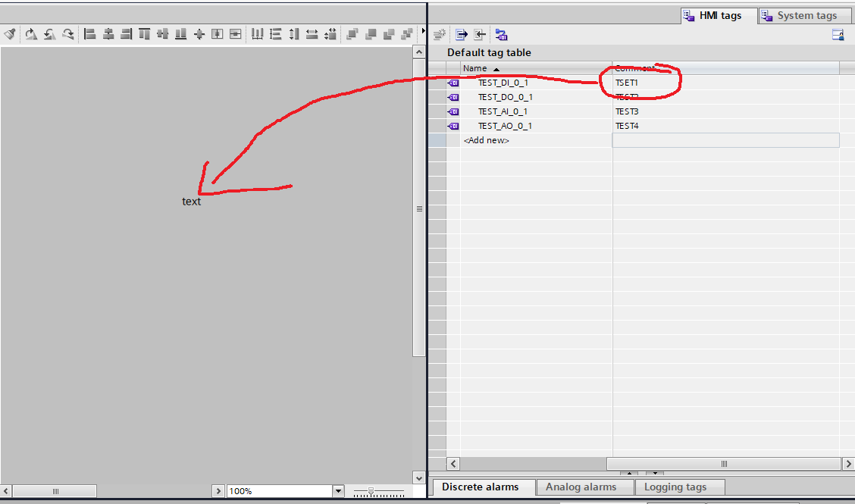This screenshot has height=504, width=855.
Task: Make same width and height icon
Action: click(x=330, y=34)
